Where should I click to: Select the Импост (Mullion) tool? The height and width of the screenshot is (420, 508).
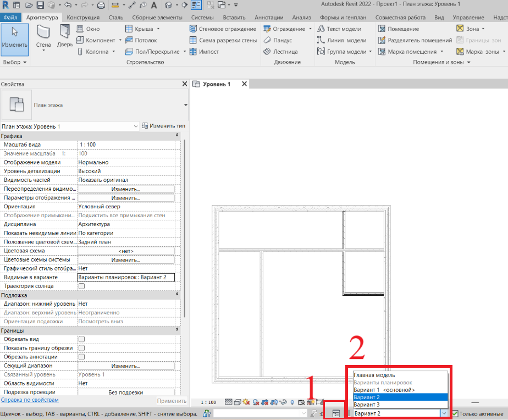(204, 52)
